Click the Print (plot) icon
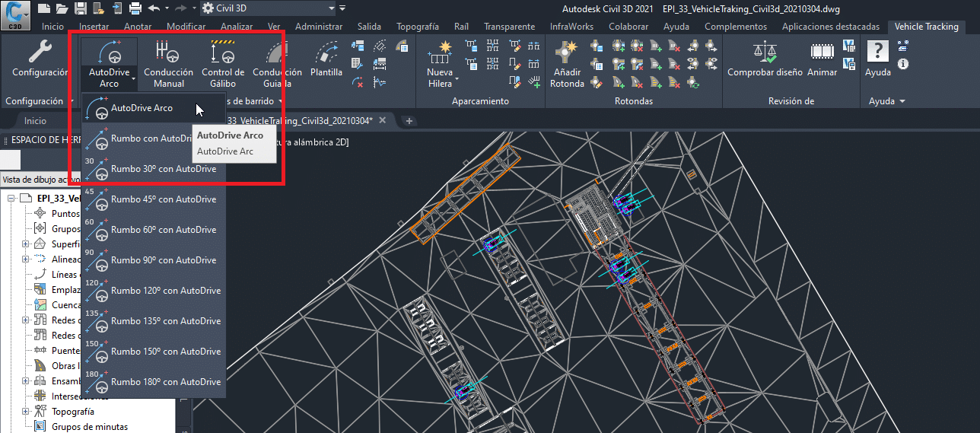Image resolution: width=980 pixels, height=433 pixels. coord(135,8)
